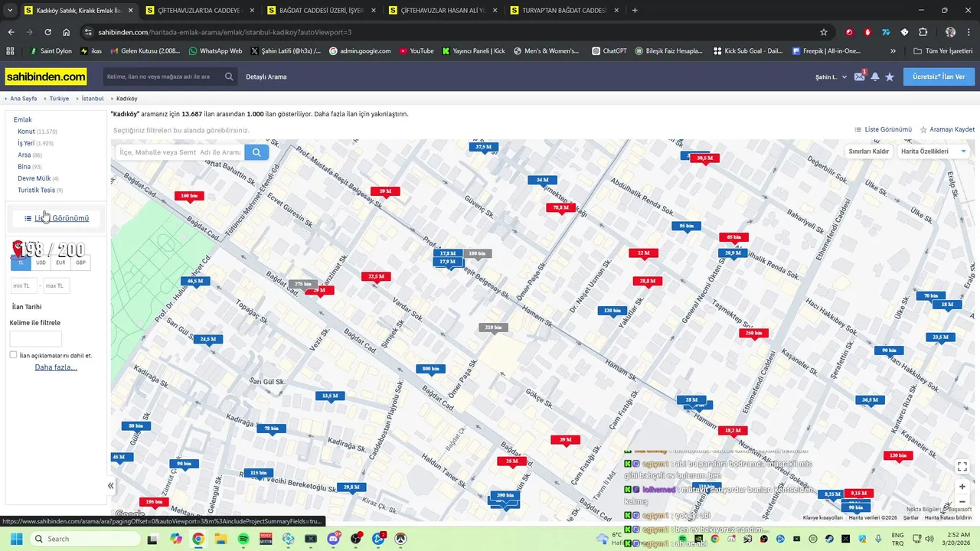Open favorites star icon in header

890,77
